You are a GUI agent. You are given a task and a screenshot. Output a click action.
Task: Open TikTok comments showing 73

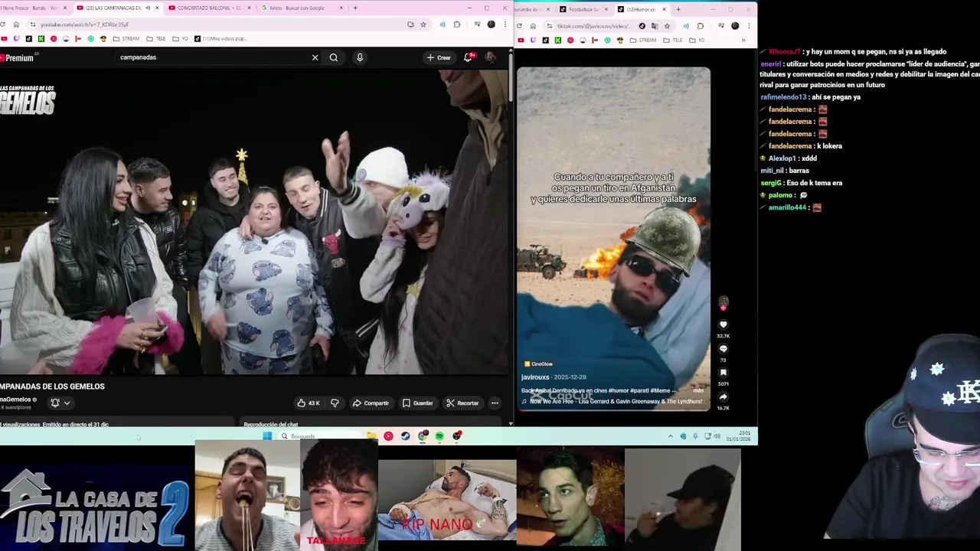tap(723, 349)
